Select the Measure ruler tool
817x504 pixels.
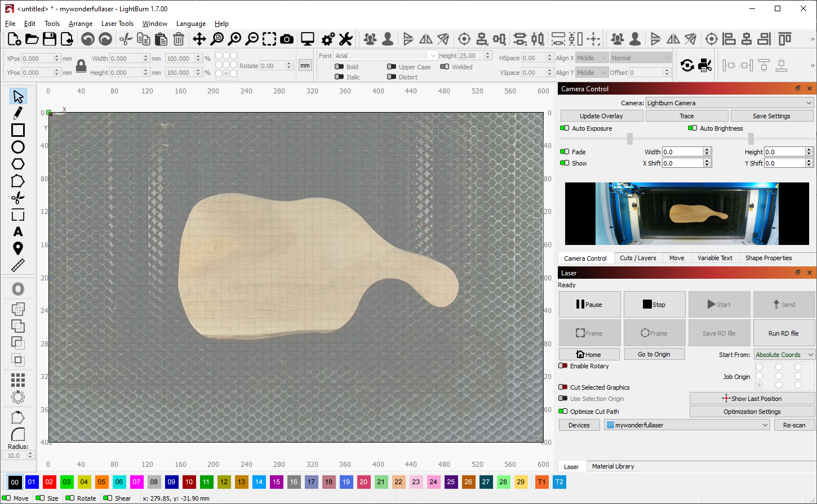coord(18,265)
